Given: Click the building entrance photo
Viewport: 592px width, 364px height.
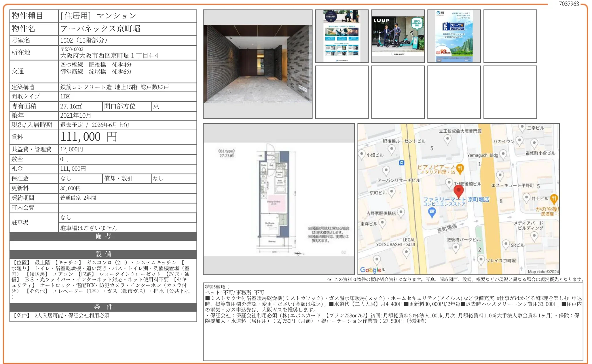Looking at the screenshot, I should pyautogui.click(x=258, y=63).
